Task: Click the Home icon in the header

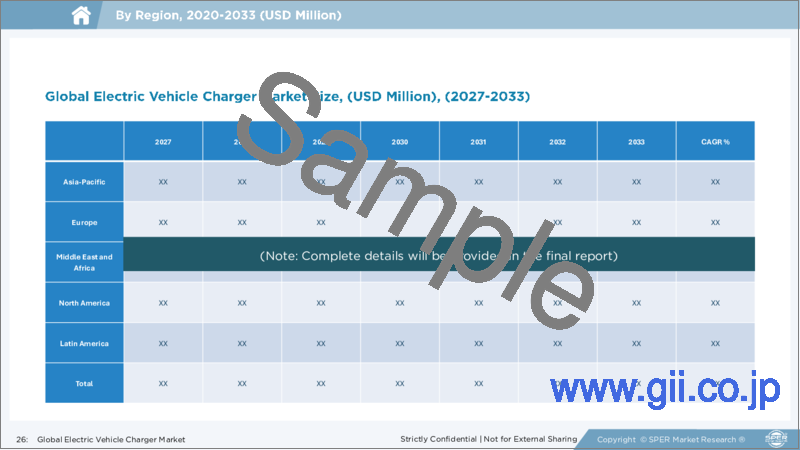Action: click(x=84, y=15)
